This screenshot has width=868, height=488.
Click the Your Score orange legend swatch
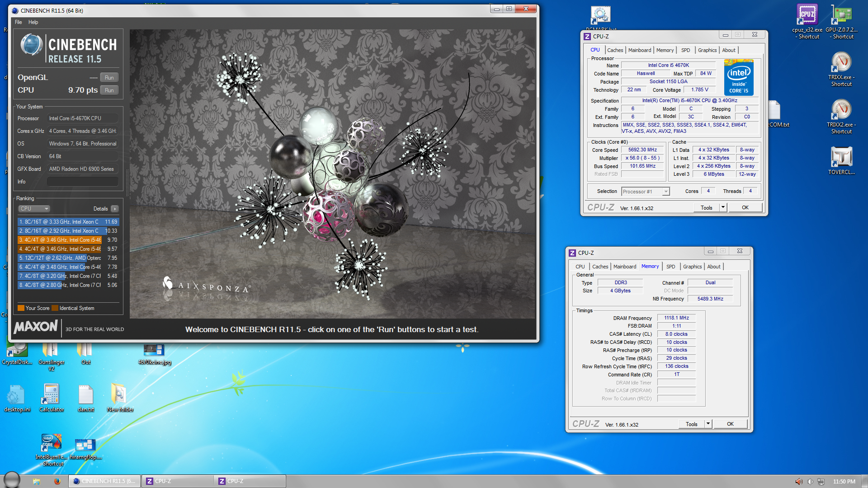21,308
